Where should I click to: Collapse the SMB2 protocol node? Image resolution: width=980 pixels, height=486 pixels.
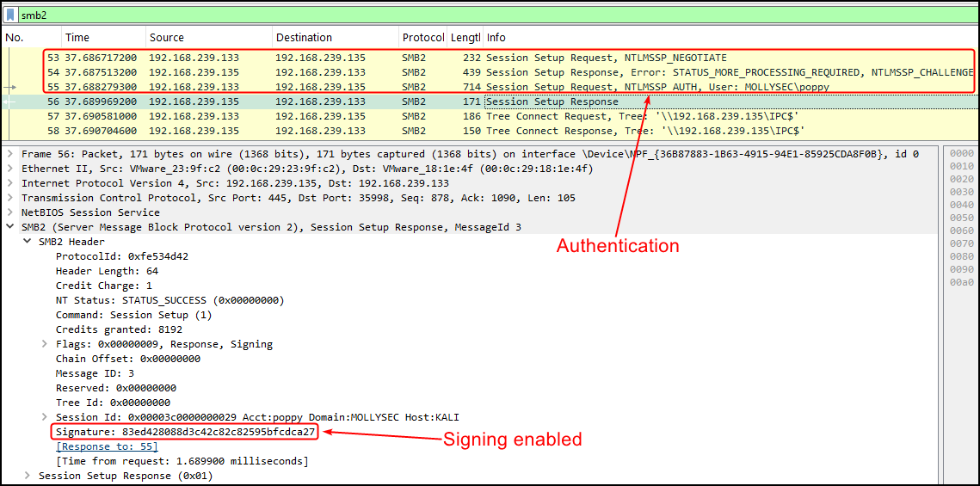point(10,227)
